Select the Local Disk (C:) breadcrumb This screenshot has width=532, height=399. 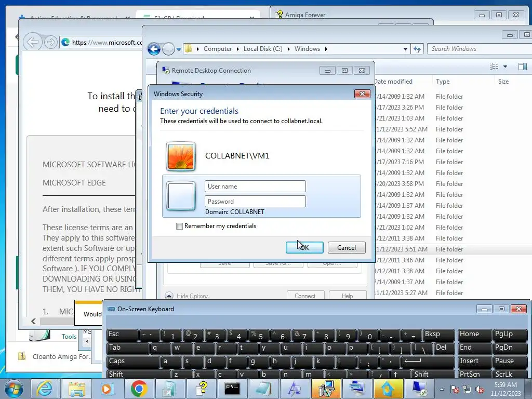pos(263,49)
